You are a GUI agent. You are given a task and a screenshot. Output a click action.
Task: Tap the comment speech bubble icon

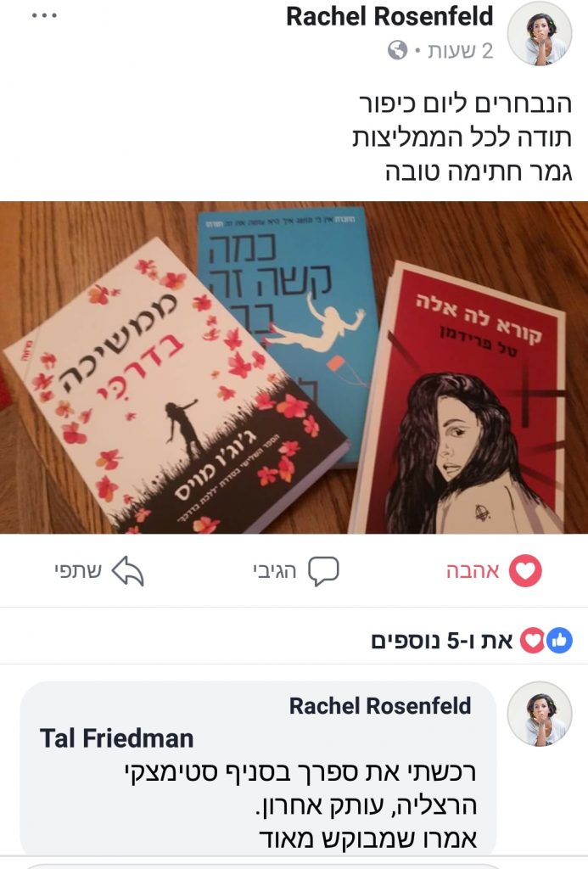[323, 571]
